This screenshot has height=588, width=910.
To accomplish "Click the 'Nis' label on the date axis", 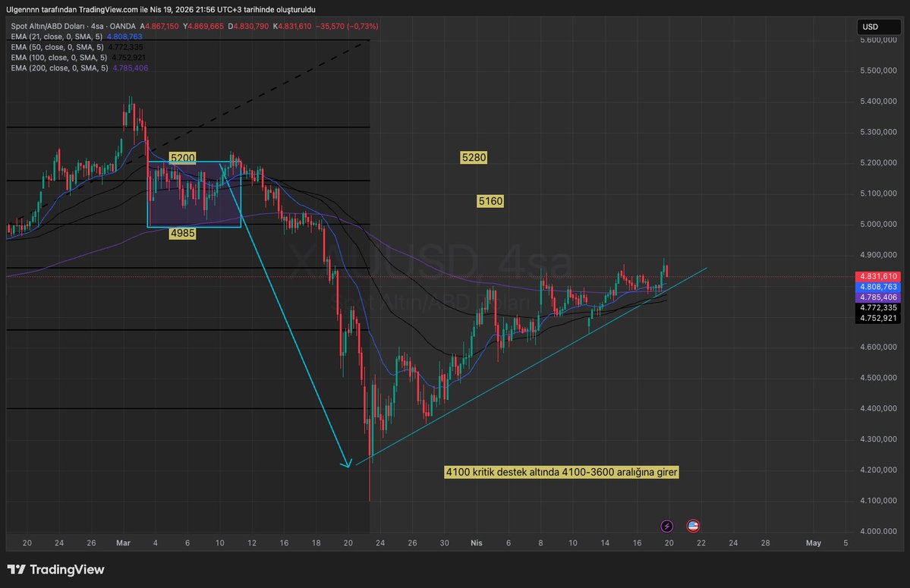I will [477, 542].
